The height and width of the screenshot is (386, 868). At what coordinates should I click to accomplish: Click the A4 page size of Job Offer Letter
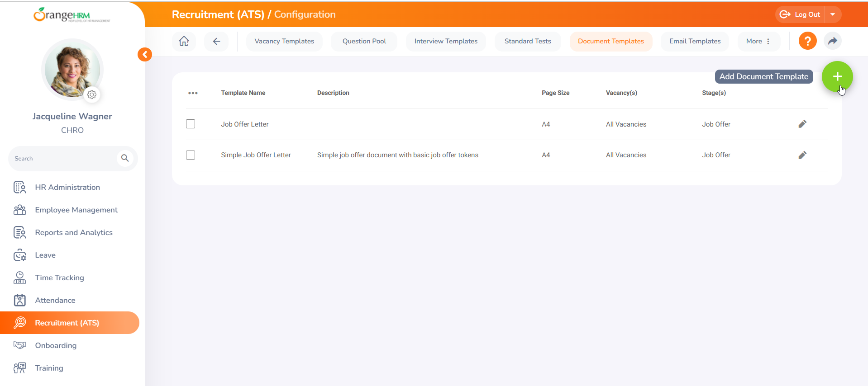546,124
